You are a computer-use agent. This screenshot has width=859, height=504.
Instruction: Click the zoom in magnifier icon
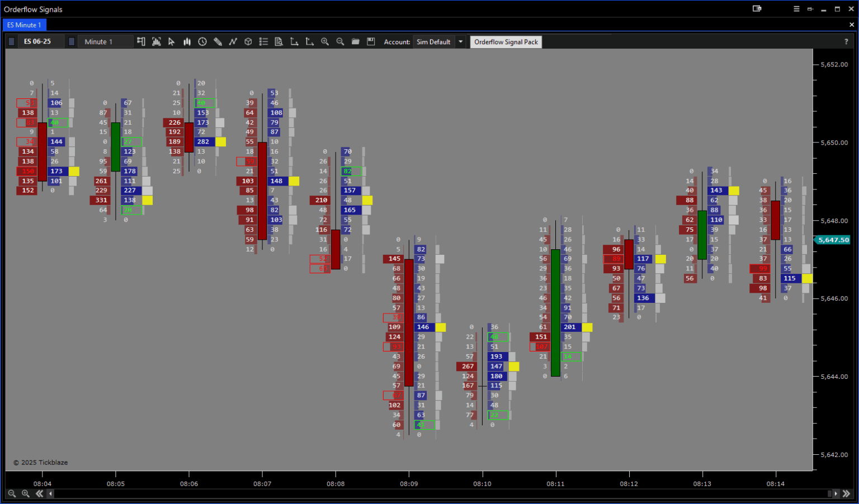coord(325,41)
